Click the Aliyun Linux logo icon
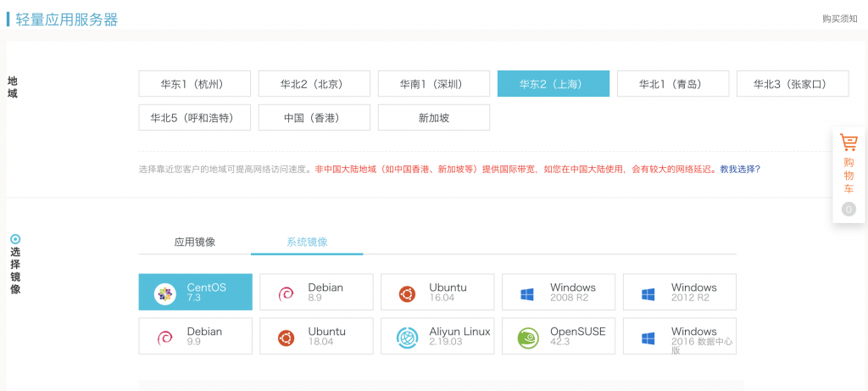Image resolution: width=868 pixels, height=391 pixels. 408,338
